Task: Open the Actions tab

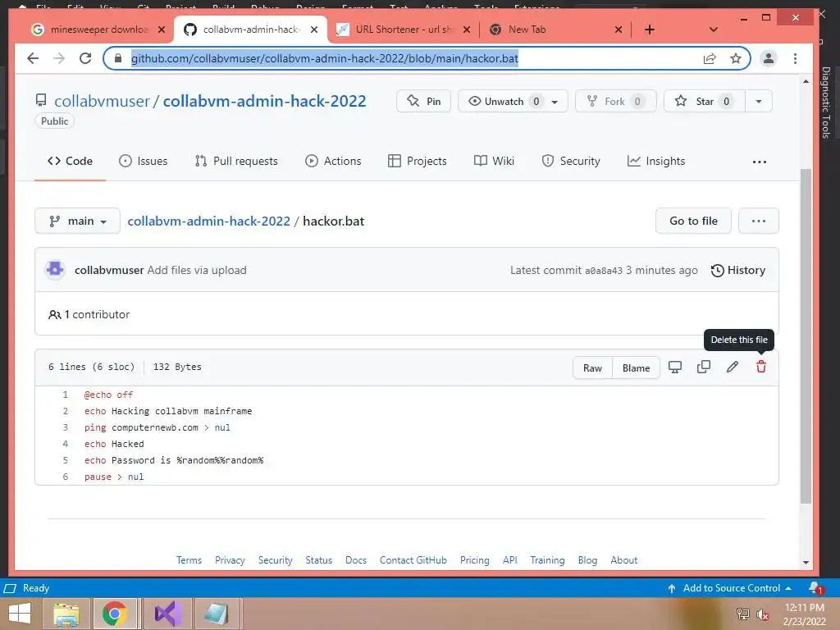Action: [x=333, y=161]
